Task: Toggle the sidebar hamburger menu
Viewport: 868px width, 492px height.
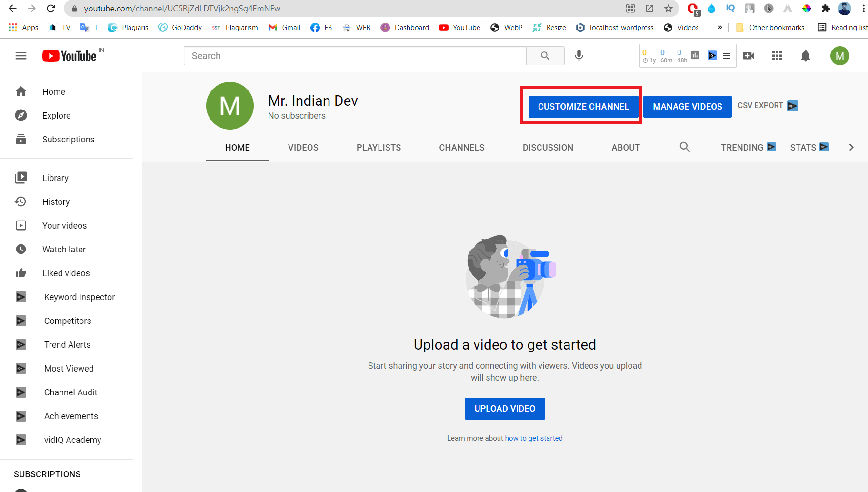Action: 21,56
